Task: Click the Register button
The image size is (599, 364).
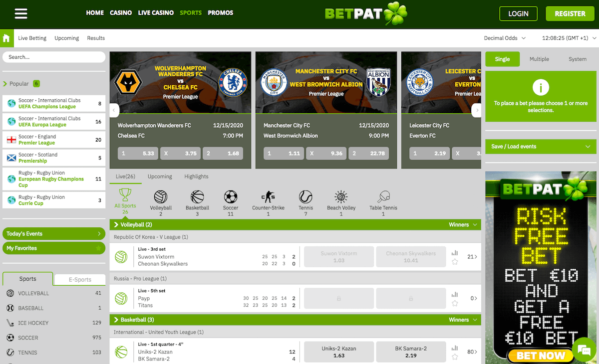Action: tap(570, 13)
